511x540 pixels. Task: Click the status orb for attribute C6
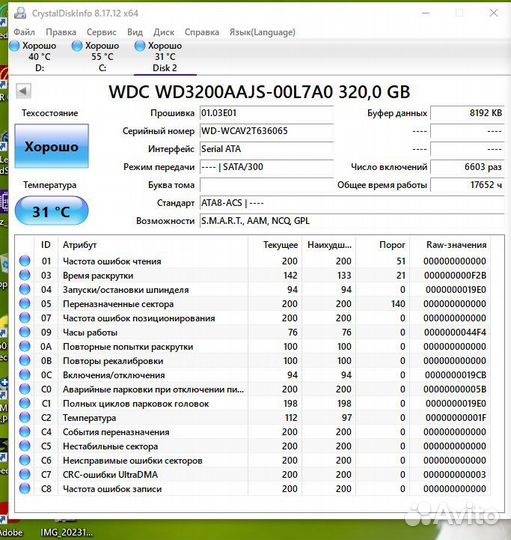[25, 460]
